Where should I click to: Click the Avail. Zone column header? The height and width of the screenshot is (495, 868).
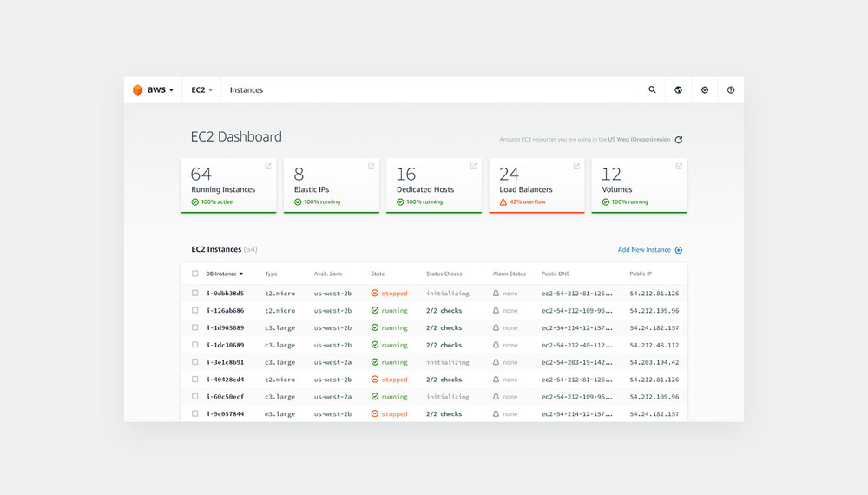click(x=328, y=274)
